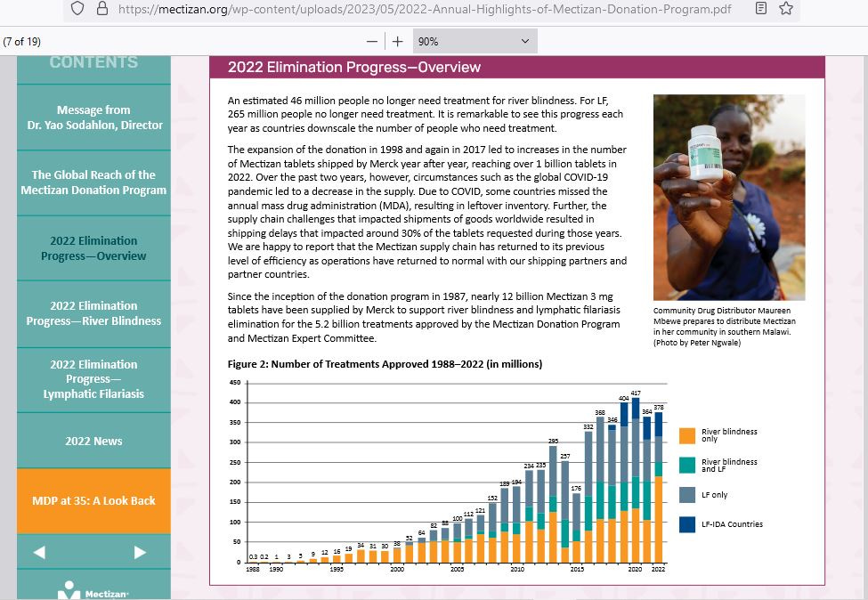Open reader view icon in address bar

coord(761,8)
